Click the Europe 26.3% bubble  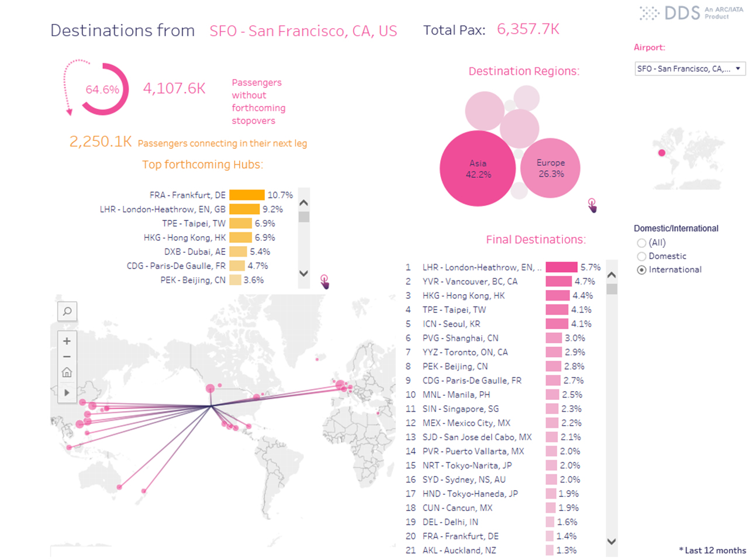pos(550,168)
